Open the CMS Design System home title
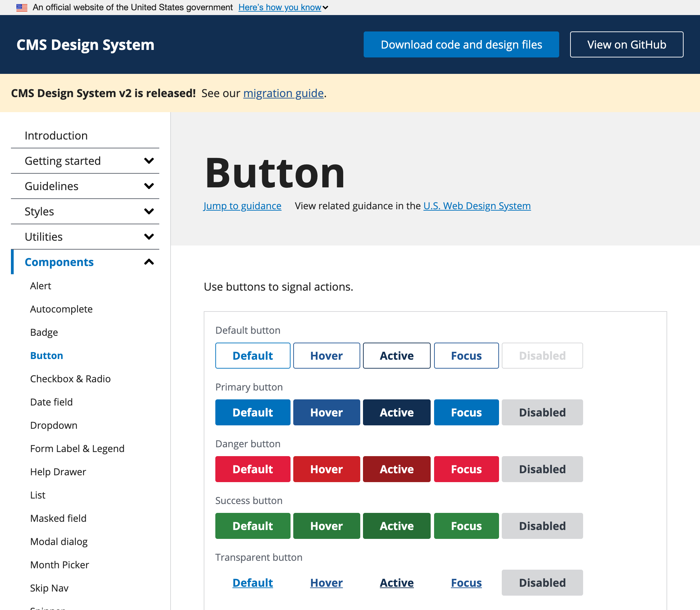The image size is (700, 610). [85, 45]
